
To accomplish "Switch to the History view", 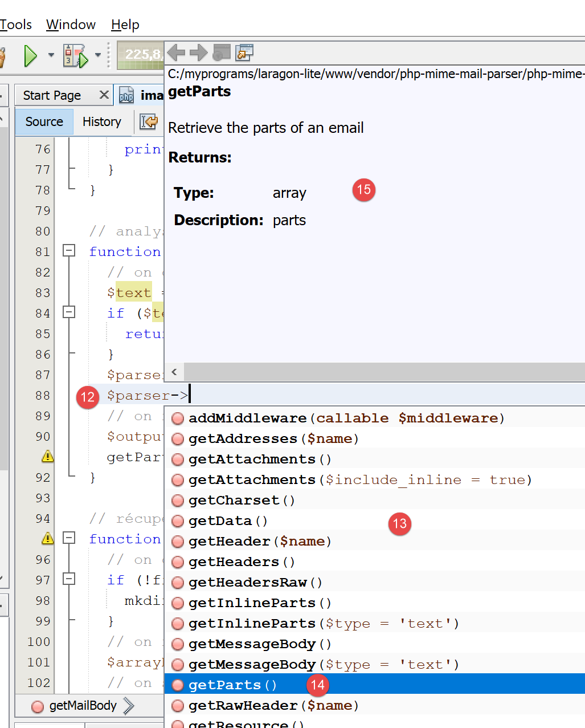I will tap(101, 121).
